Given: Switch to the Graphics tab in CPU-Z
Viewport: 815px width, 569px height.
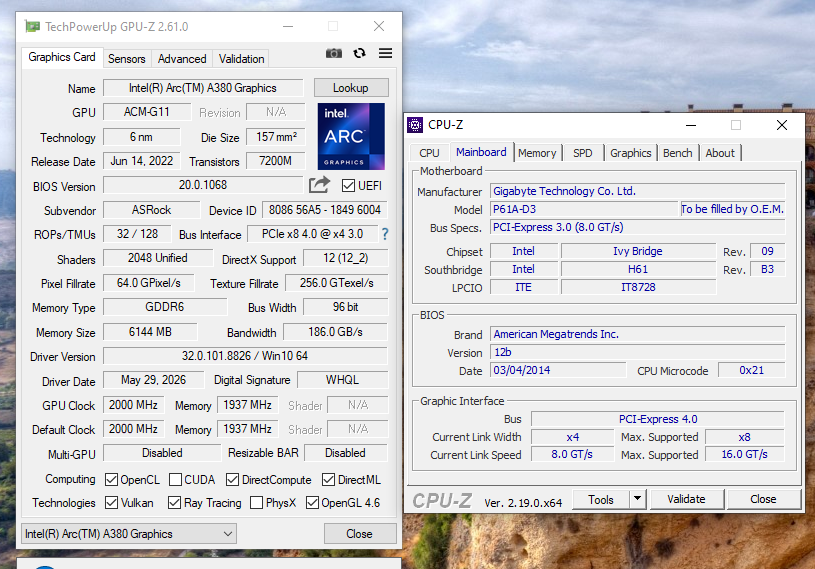Looking at the screenshot, I should [630, 153].
